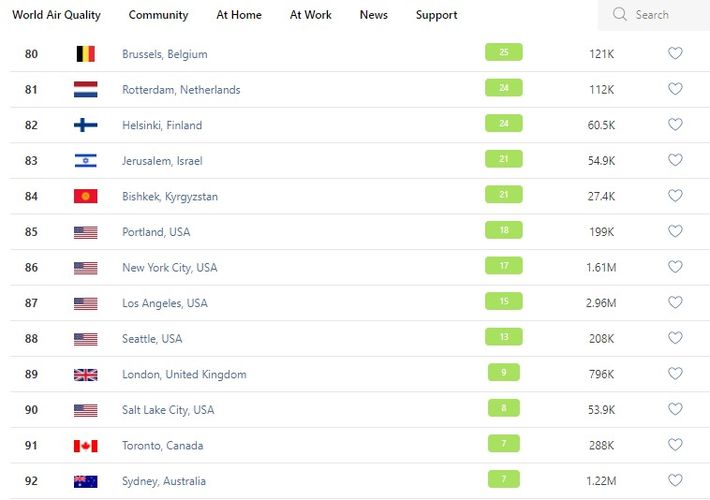This screenshot has height=500, width=710.
Task: Open the At Home menu
Action: pos(239,15)
